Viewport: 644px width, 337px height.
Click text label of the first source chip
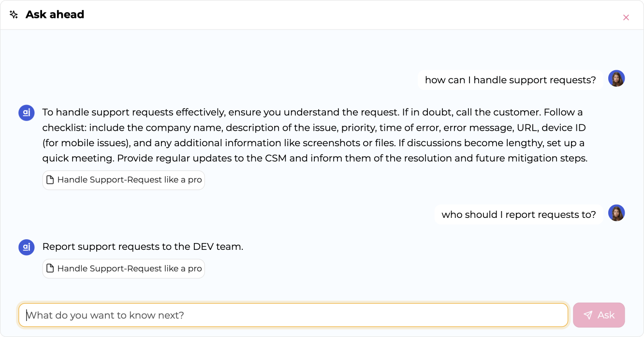(x=130, y=180)
